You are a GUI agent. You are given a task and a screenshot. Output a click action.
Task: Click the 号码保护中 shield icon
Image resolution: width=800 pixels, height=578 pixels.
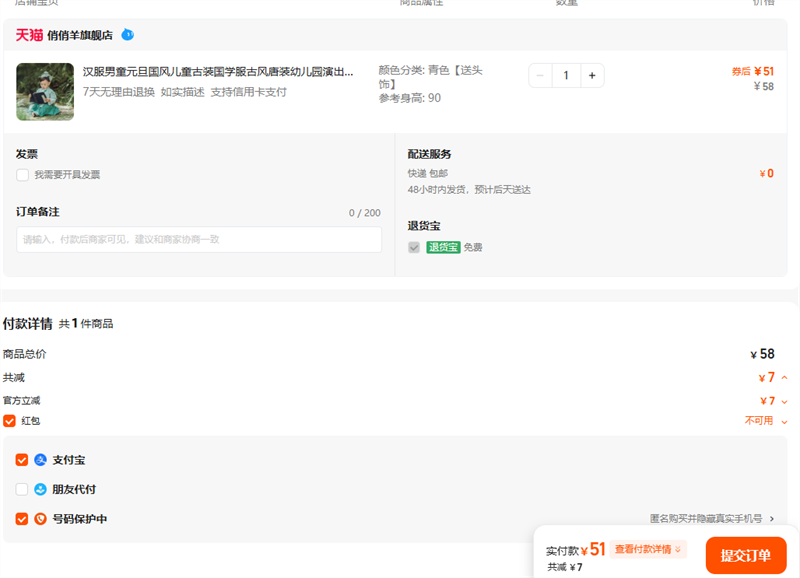[41, 519]
